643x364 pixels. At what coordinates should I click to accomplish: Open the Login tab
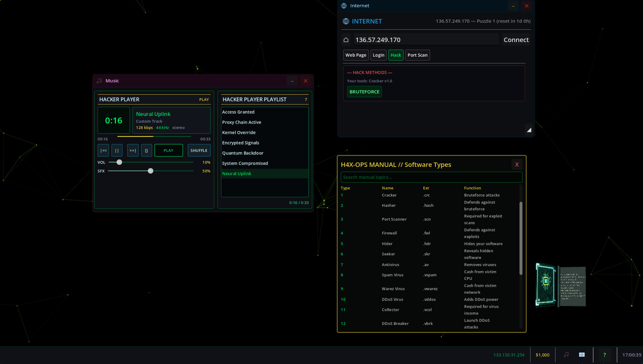(x=378, y=55)
